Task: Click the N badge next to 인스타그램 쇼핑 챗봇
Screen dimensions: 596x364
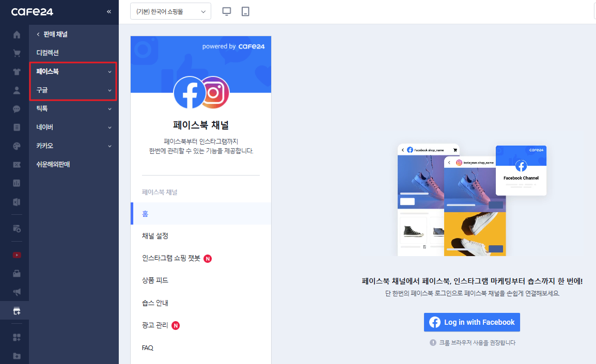Action: point(208,259)
